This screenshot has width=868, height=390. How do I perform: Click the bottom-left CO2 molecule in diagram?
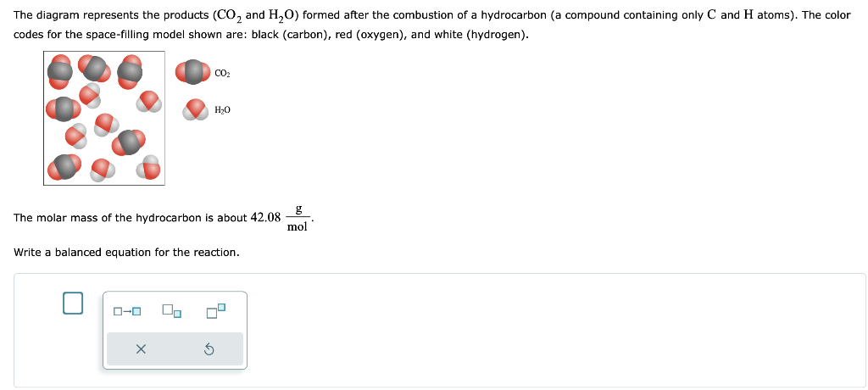(65, 168)
